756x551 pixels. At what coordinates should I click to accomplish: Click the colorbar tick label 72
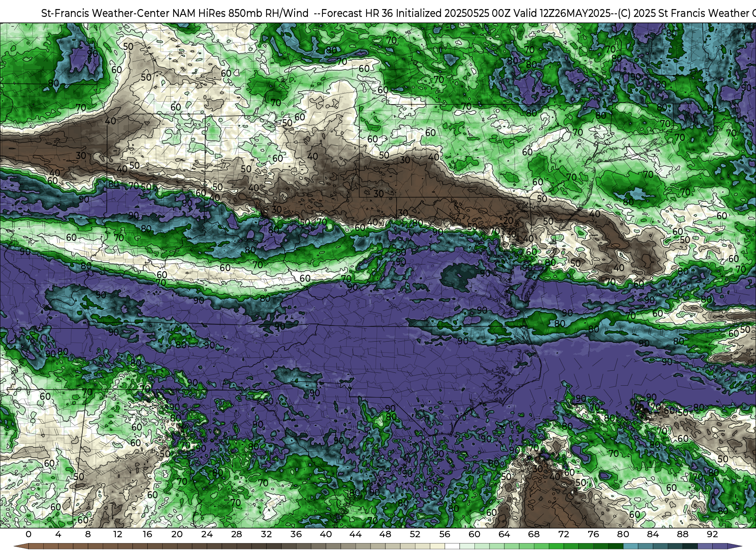[564, 534]
